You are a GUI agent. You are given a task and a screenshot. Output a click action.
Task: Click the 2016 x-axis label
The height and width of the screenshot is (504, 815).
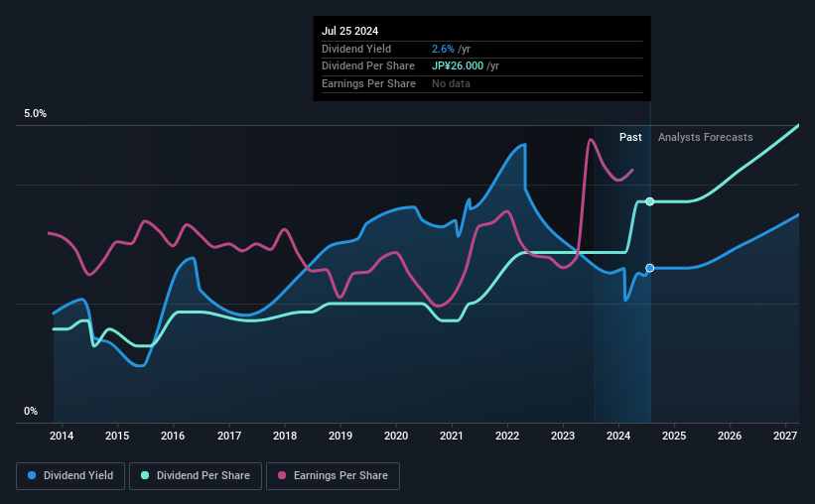pos(173,436)
